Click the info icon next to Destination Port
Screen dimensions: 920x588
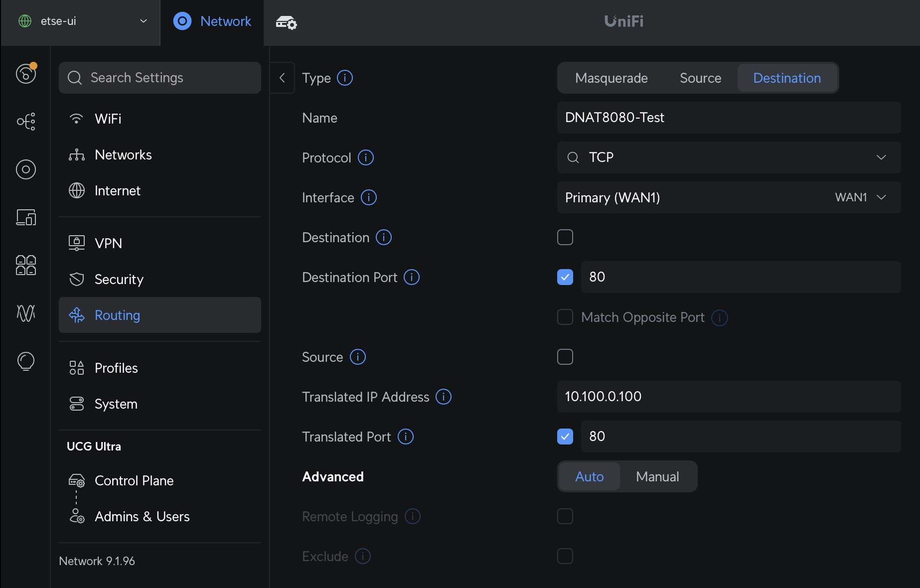coord(412,277)
